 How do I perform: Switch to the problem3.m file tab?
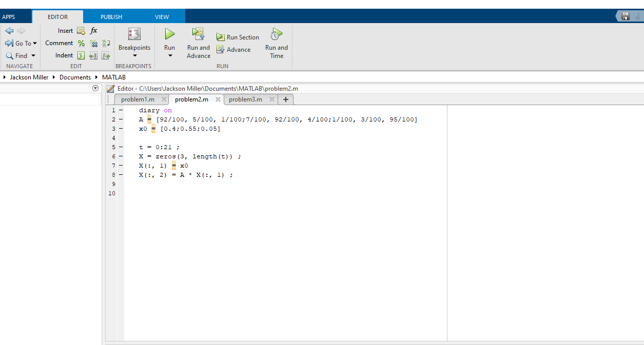(x=245, y=99)
